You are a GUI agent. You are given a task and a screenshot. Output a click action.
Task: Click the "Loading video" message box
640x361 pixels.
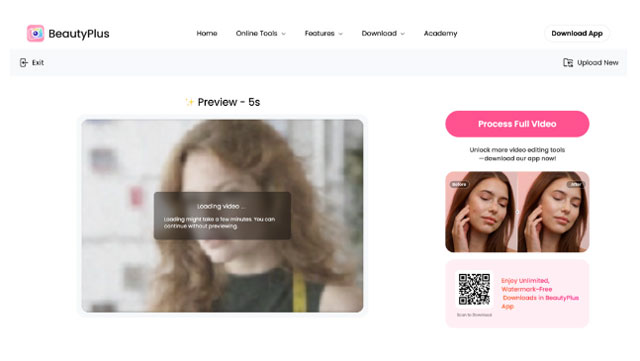pyautogui.click(x=222, y=216)
